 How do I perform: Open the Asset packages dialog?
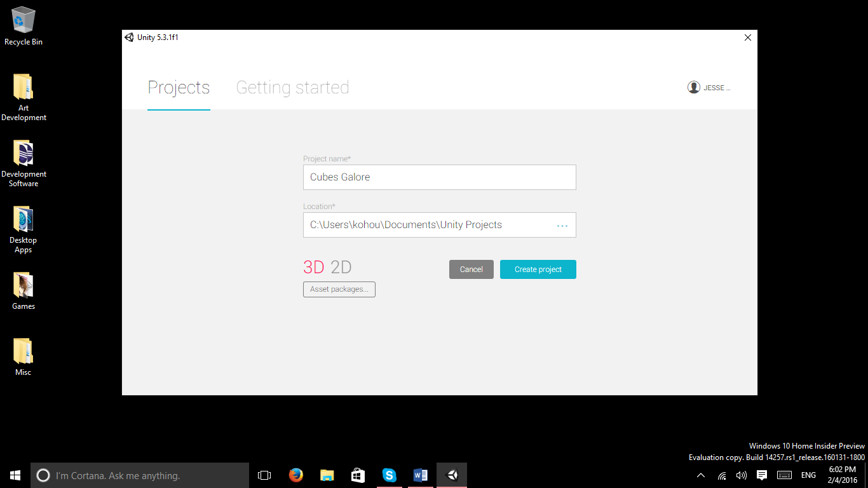(x=339, y=289)
